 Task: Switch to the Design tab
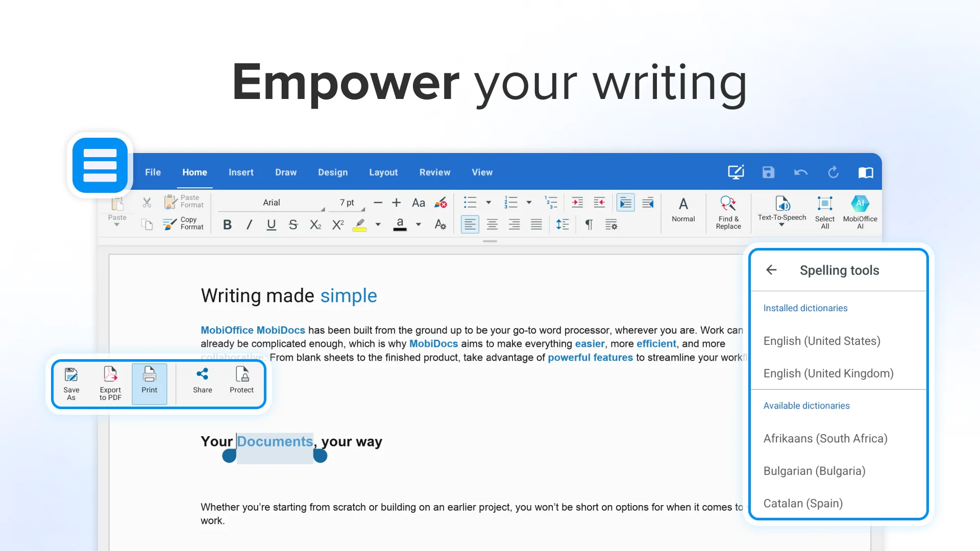[333, 172]
